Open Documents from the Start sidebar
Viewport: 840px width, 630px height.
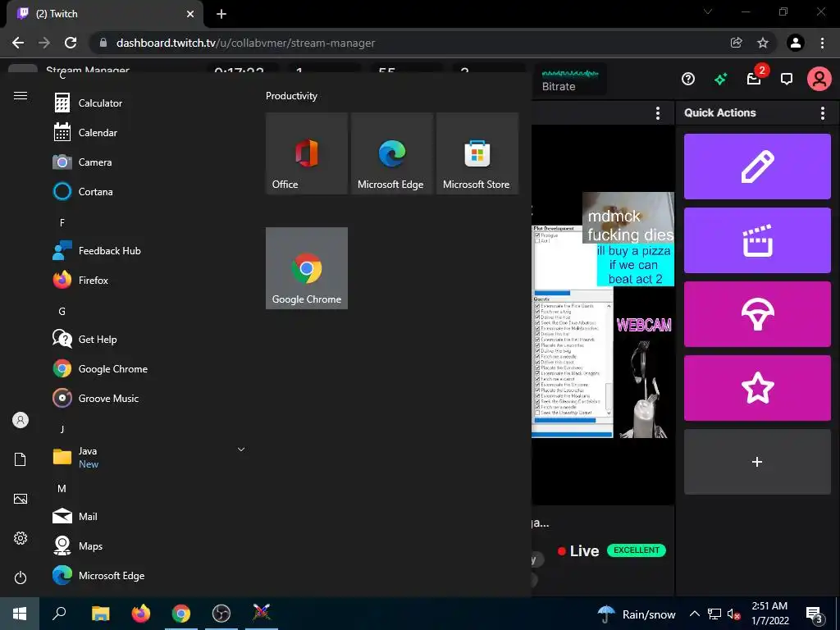tap(21, 459)
